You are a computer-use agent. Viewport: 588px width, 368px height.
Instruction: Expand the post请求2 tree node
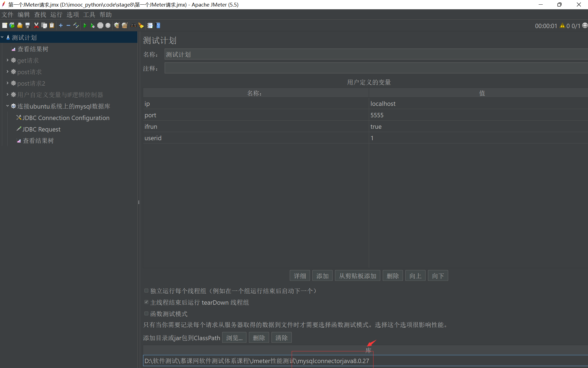click(7, 83)
